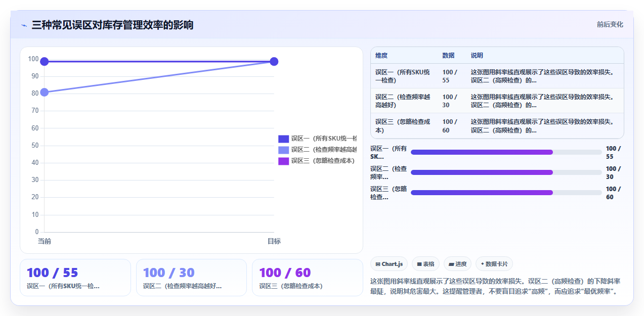Click the 前后变化 label in the header

click(610, 24)
